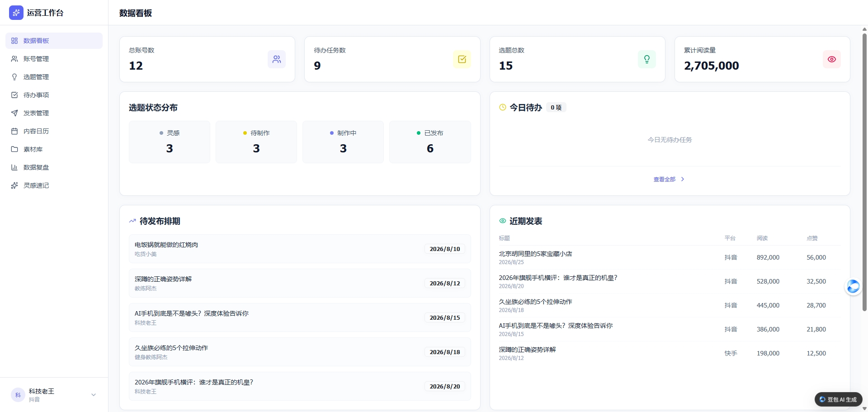The height and width of the screenshot is (412, 868).
Task: Open 账号管理 in the sidebar
Action: (x=54, y=59)
